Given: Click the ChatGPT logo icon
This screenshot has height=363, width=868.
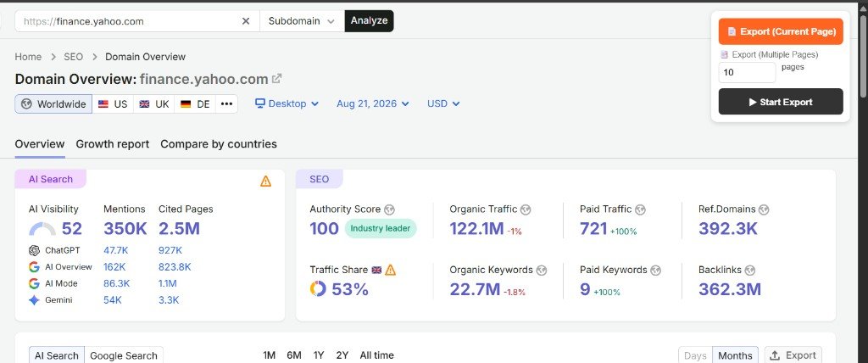Looking at the screenshot, I should pyautogui.click(x=34, y=250).
